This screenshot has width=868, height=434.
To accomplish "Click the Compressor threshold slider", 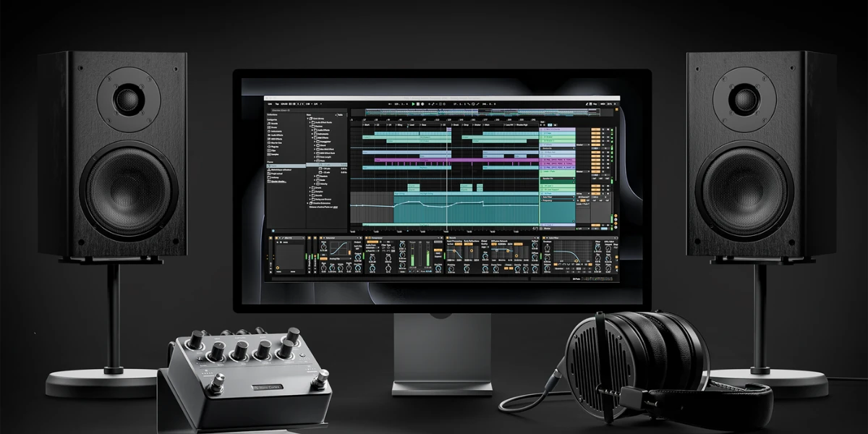I will tap(412, 255).
